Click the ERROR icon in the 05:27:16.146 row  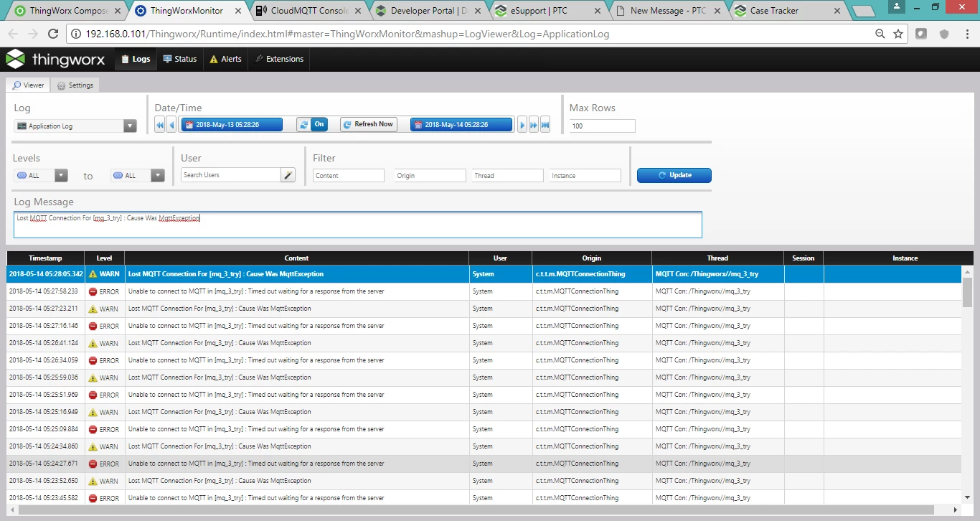tap(93, 326)
